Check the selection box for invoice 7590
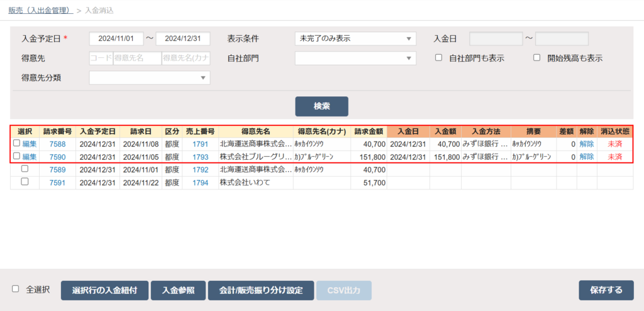 click(16, 156)
